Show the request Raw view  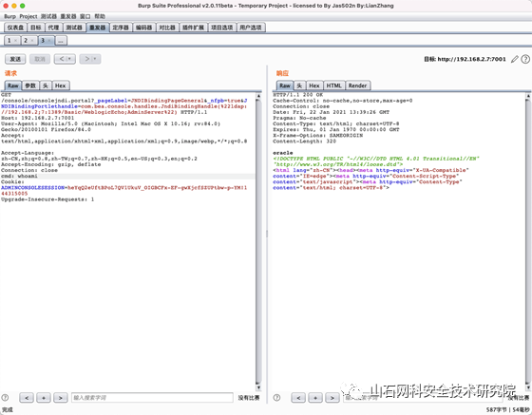point(13,85)
